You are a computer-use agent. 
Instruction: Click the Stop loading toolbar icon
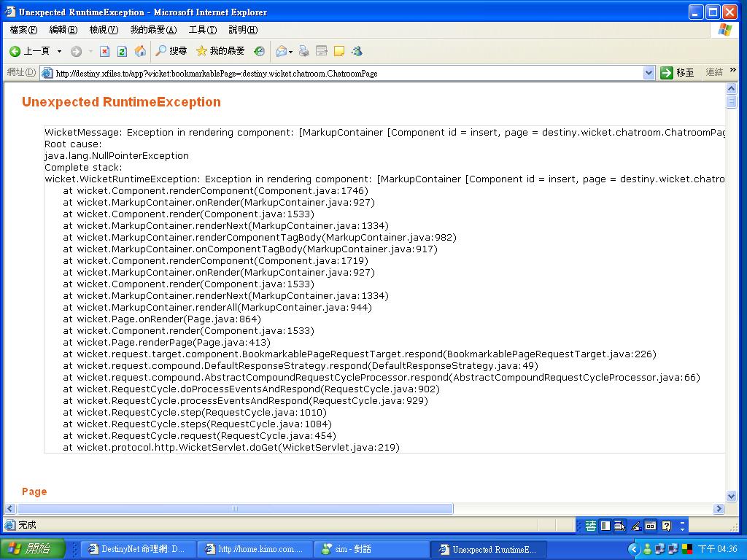[x=104, y=51]
